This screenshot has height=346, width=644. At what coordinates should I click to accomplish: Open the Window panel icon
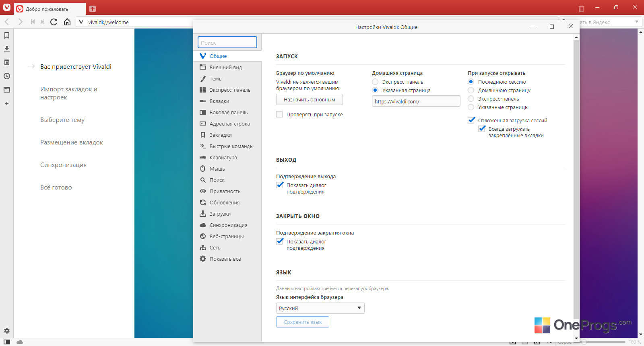[7, 90]
